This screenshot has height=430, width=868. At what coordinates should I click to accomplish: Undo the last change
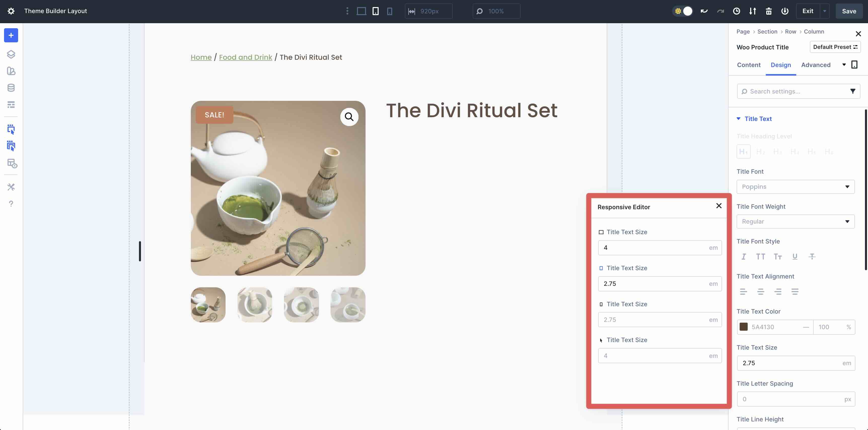coord(704,11)
